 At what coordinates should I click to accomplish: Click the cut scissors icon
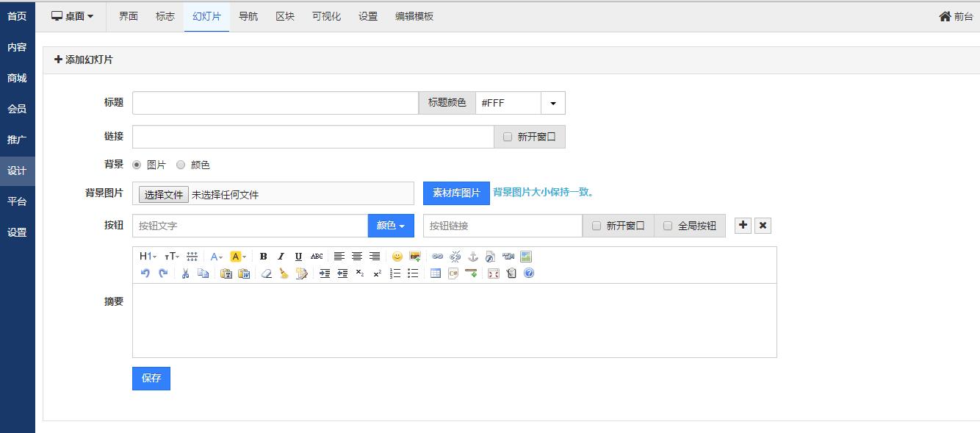coord(185,273)
